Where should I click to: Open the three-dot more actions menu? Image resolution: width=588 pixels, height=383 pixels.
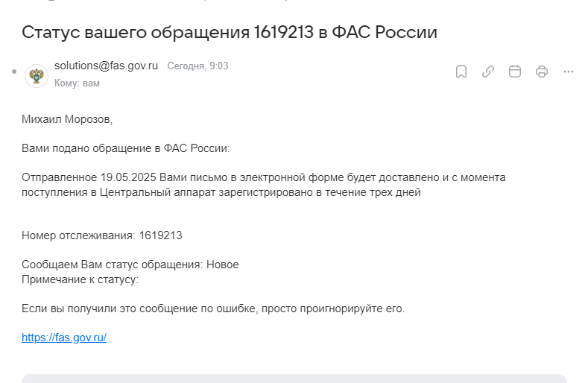[x=569, y=72]
